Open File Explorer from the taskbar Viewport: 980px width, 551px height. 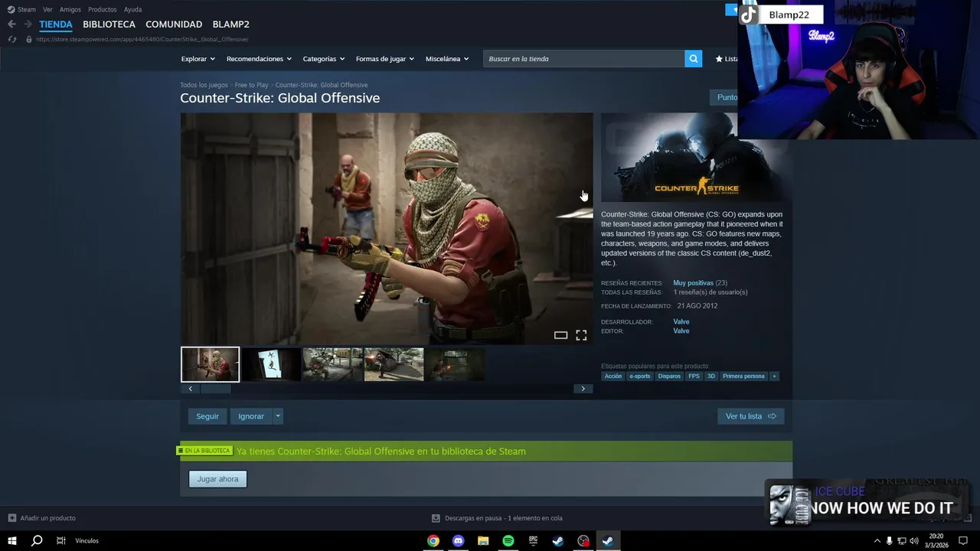coord(483,541)
